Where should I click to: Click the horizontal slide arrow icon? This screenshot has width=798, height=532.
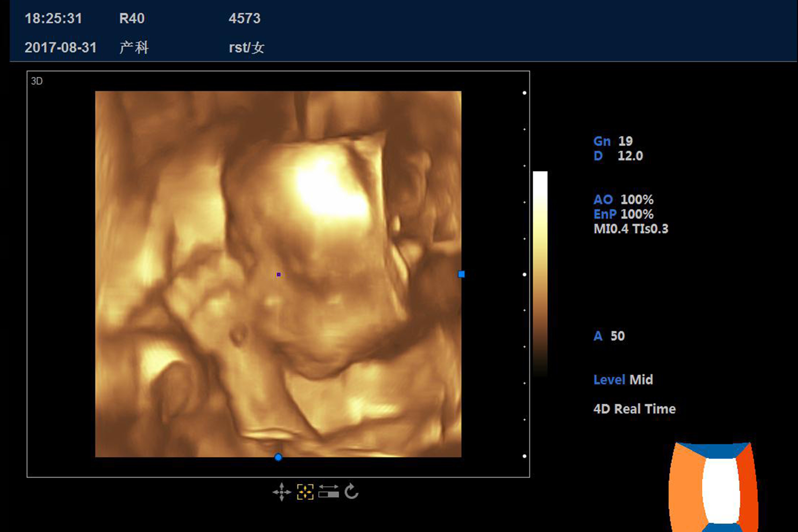[328, 492]
